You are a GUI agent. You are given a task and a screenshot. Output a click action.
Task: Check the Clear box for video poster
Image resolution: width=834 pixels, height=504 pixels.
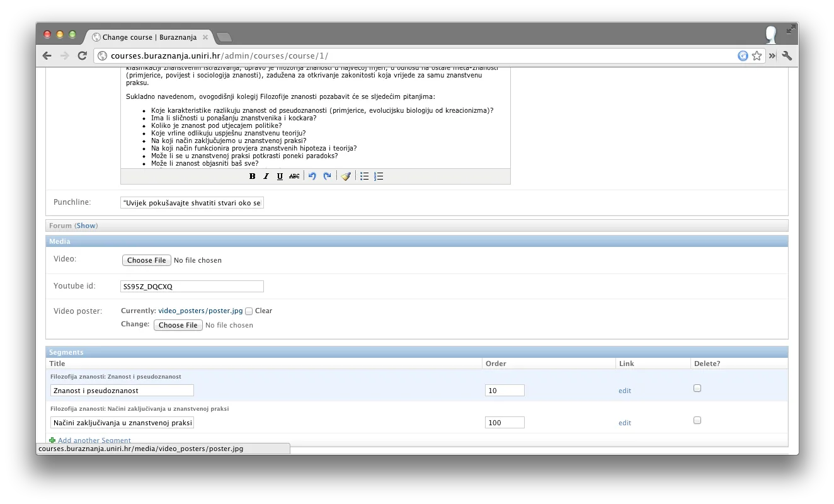pyautogui.click(x=249, y=311)
